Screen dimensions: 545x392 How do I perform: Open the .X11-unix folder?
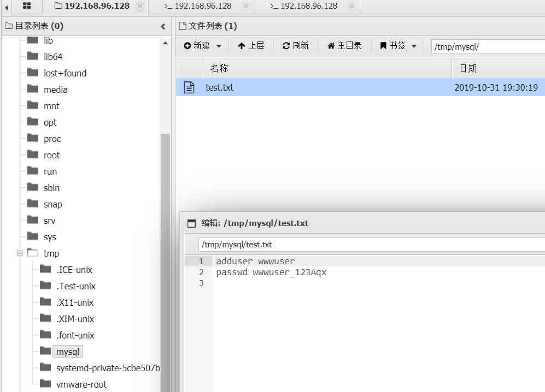(75, 302)
